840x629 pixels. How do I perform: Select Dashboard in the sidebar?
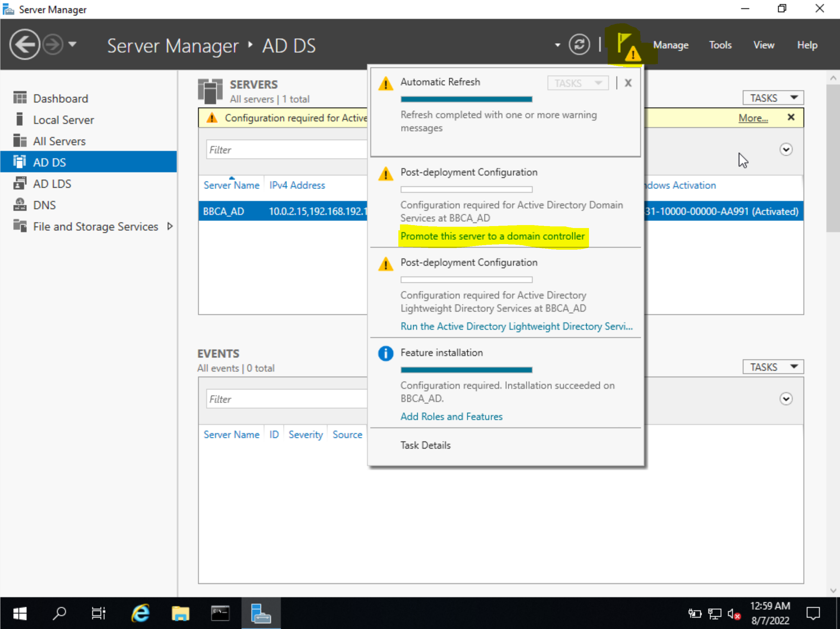pos(89,98)
